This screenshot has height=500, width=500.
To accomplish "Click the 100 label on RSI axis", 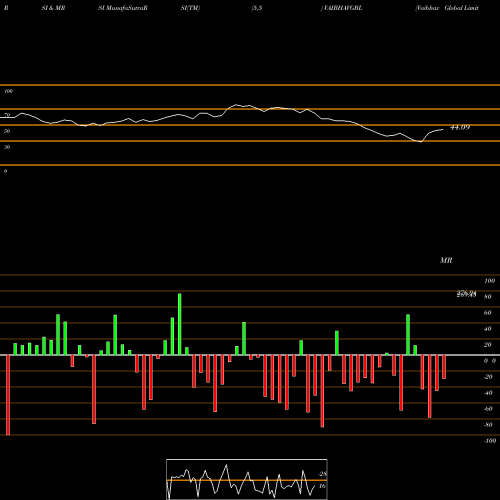I will click(x=8, y=91).
